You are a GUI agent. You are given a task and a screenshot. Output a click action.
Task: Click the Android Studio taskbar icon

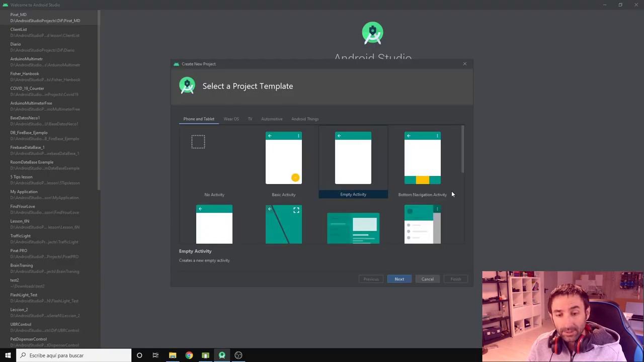coord(222,355)
